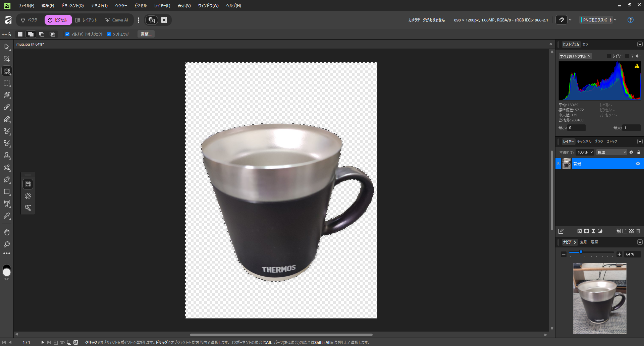Viewport: 644px width, 346px height.
Task: Delete layer with the trash icon
Action: tap(638, 231)
